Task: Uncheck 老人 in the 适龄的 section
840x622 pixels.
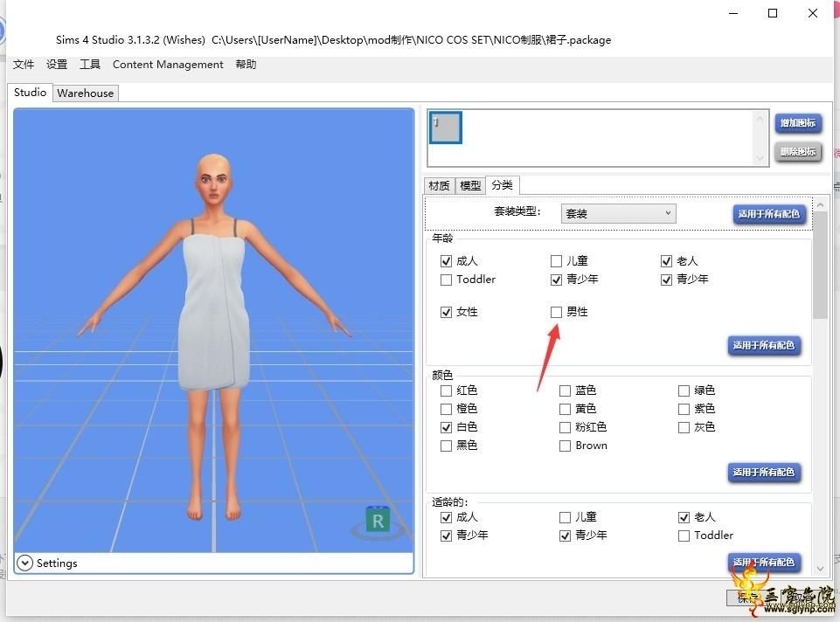Action: [684, 517]
